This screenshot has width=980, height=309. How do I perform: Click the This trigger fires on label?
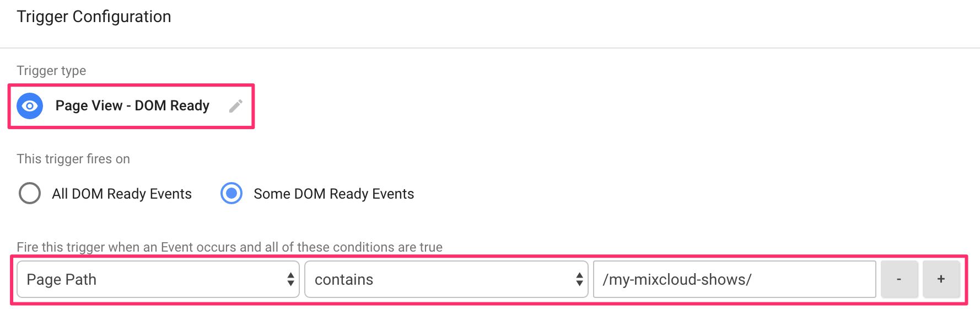pos(73,159)
